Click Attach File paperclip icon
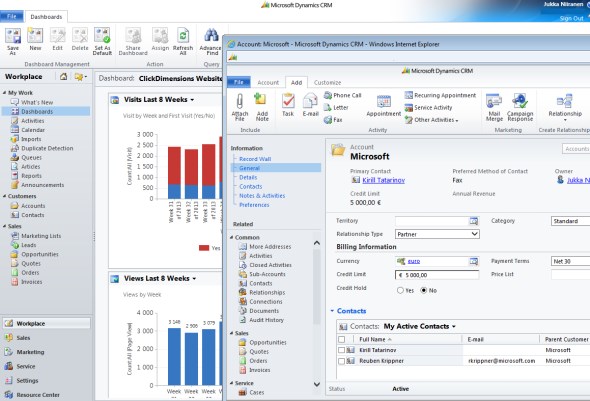The height and width of the screenshot is (401, 590). pos(240,101)
